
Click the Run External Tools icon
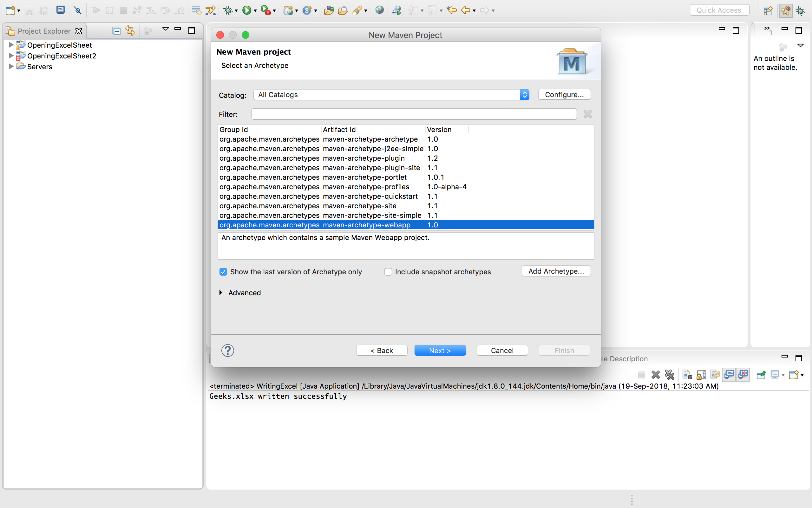point(265,10)
